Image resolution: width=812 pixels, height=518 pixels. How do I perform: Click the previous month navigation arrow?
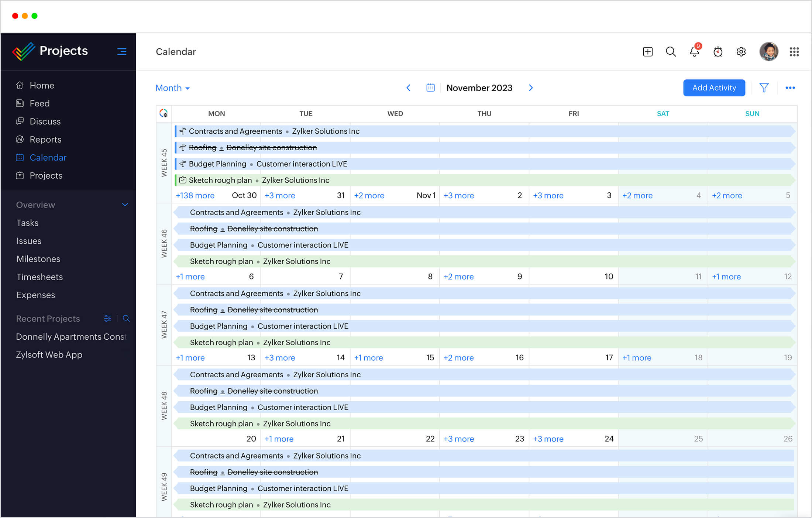click(x=408, y=88)
